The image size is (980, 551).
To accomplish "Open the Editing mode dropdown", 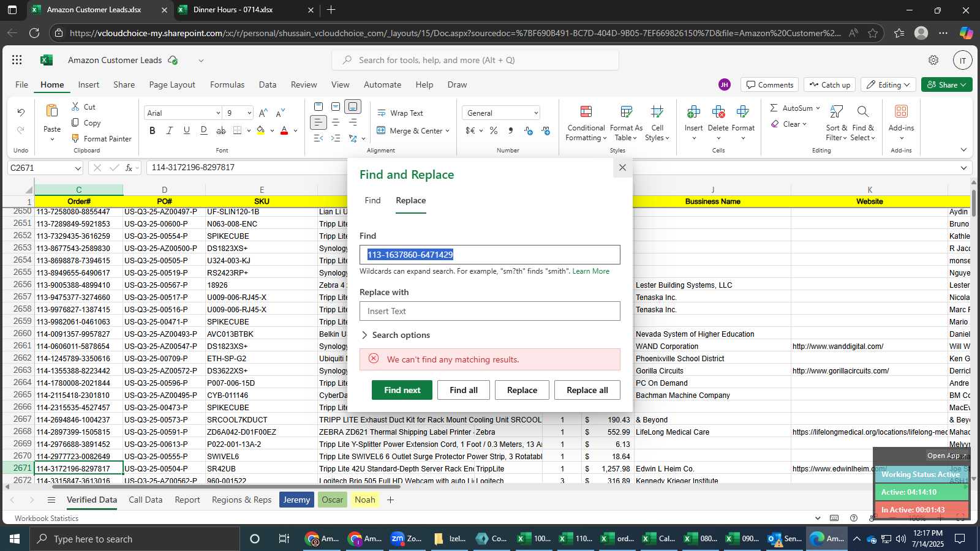I will click(888, 85).
